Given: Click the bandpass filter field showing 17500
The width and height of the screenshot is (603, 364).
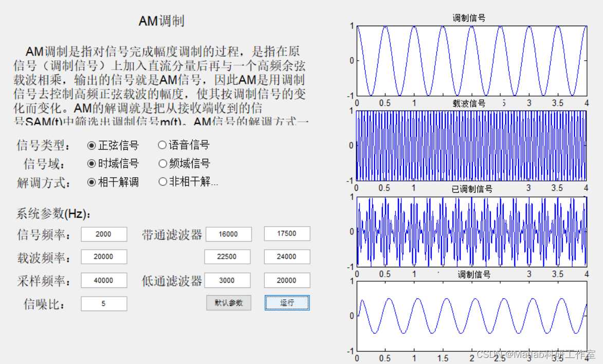Looking at the screenshot, I should (287, 233).
